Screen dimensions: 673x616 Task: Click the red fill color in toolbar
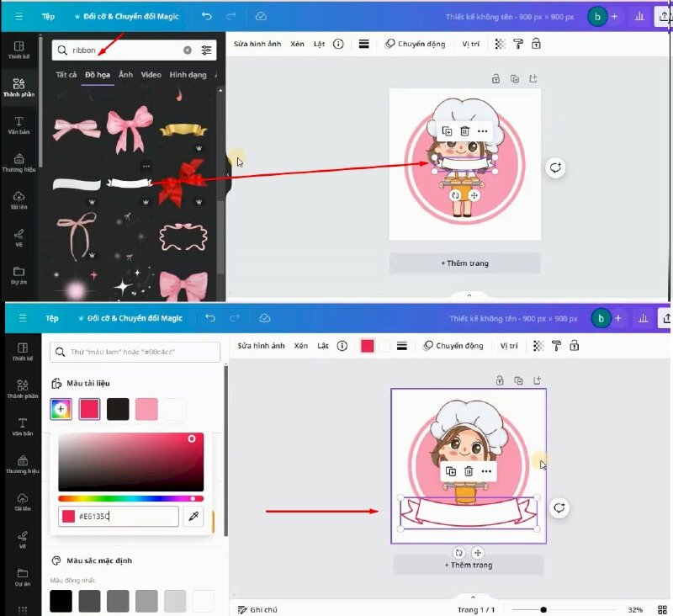pyautogui.click(x=368, y=346)
